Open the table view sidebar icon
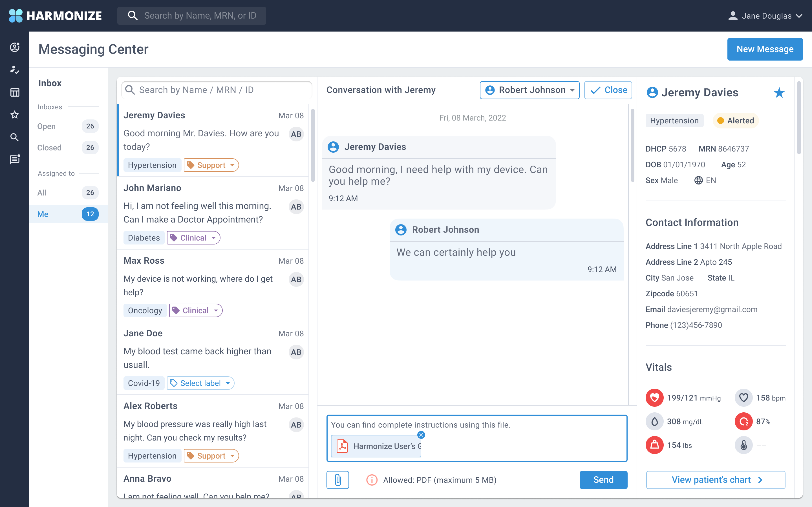This screenshot has height=507, width=812. tap(15, 92)
